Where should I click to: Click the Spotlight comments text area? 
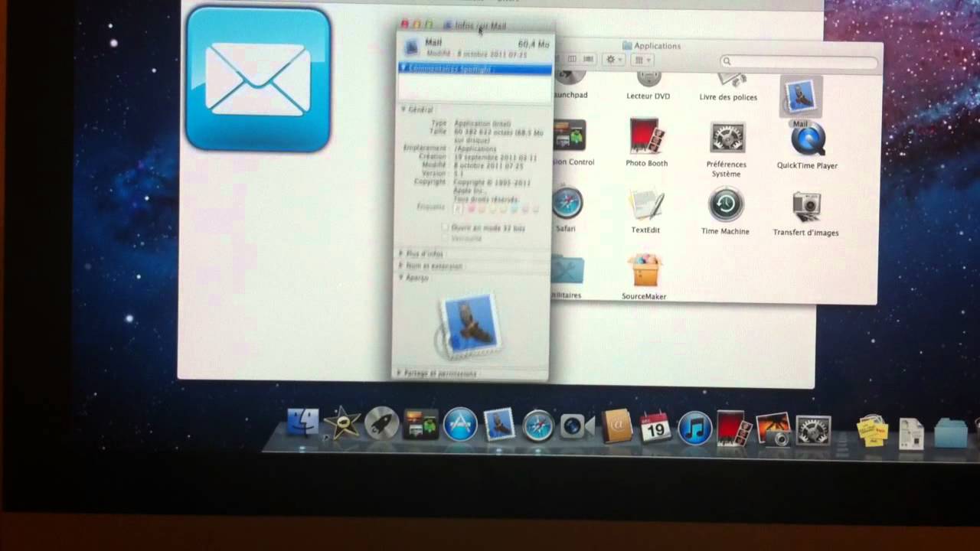coord(475,87)
